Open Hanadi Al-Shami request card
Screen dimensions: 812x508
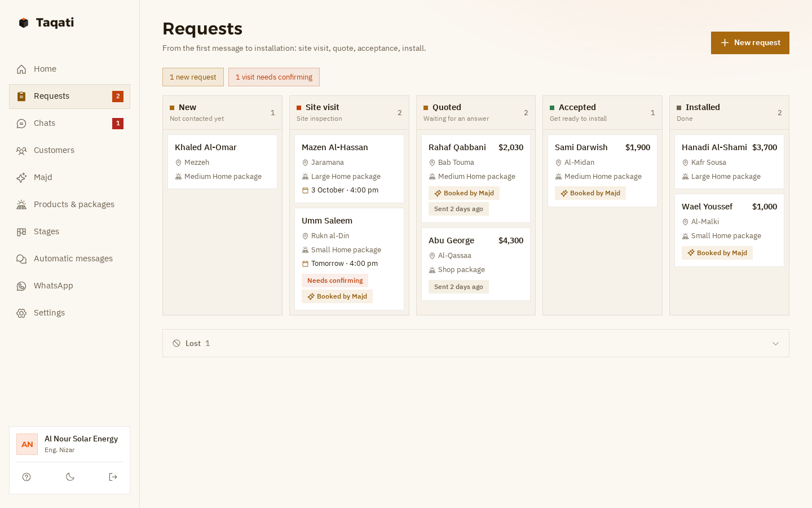pyautogui.click(x=729, y=161)
